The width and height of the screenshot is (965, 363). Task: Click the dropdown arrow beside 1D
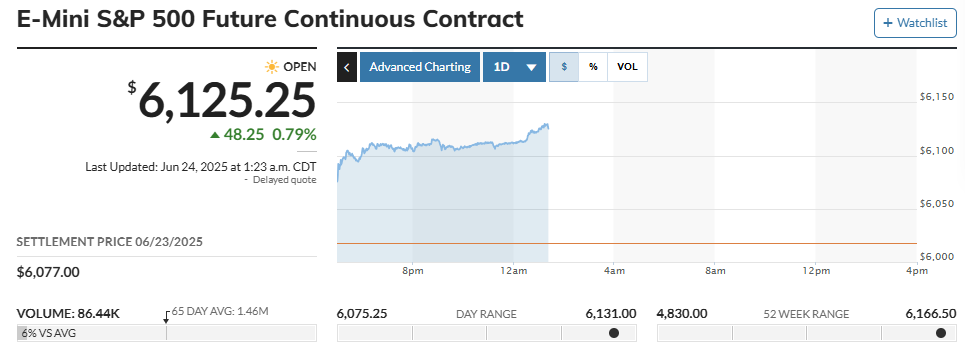(532, 68)
